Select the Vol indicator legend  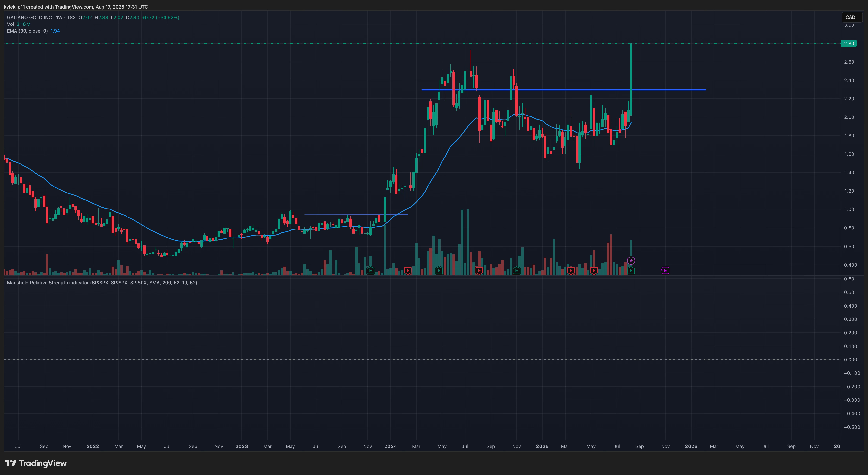[x=10, y=24]
